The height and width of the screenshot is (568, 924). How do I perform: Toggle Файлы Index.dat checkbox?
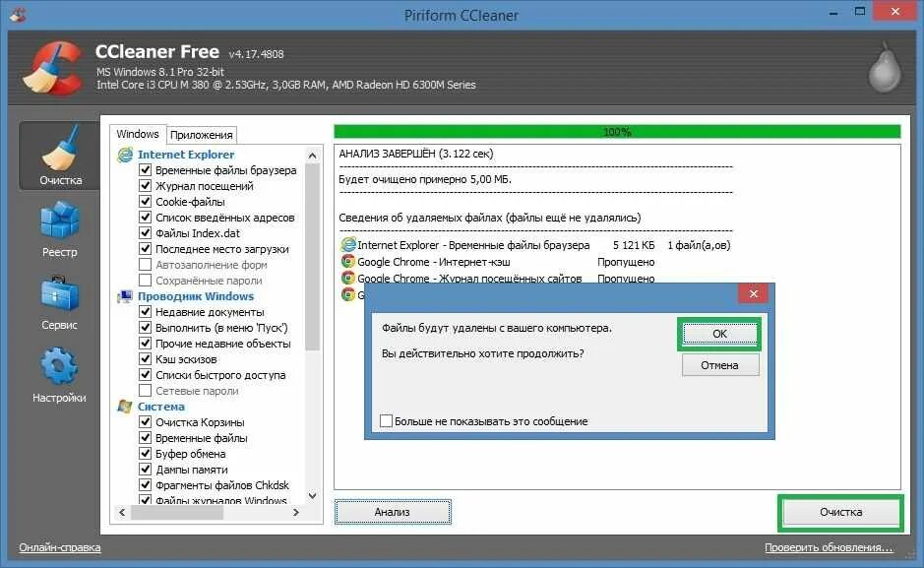coord(145,232)
